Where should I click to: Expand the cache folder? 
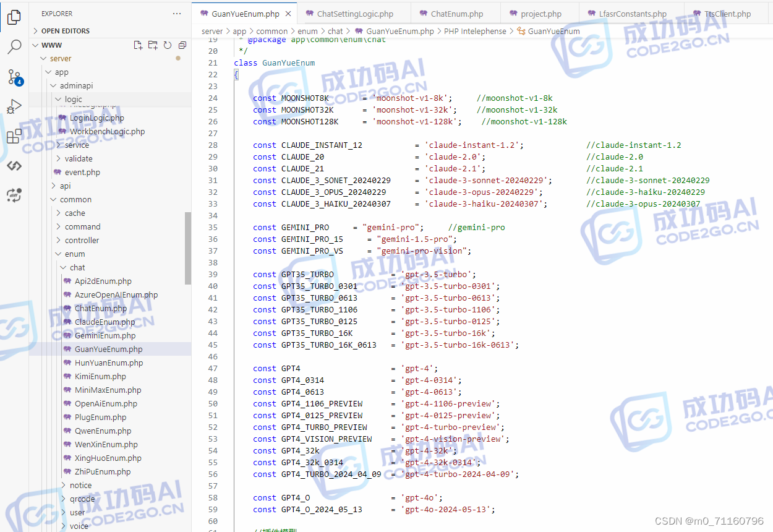point(75,213)
